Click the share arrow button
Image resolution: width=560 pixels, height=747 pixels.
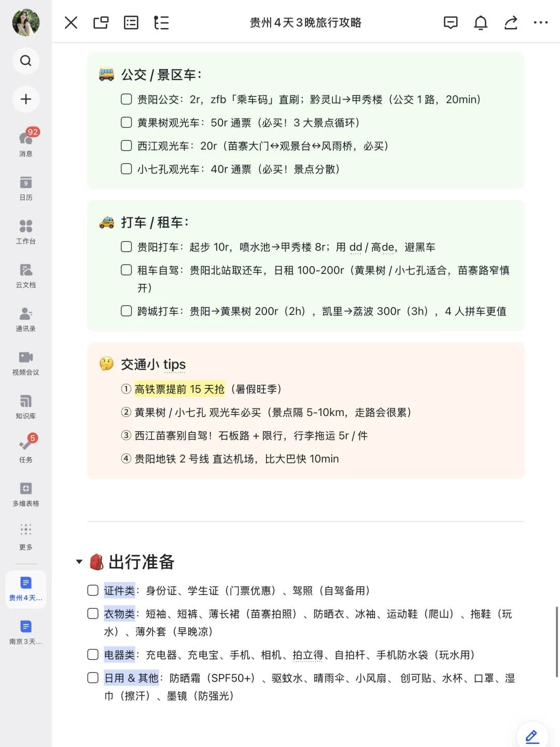[511, 22]
